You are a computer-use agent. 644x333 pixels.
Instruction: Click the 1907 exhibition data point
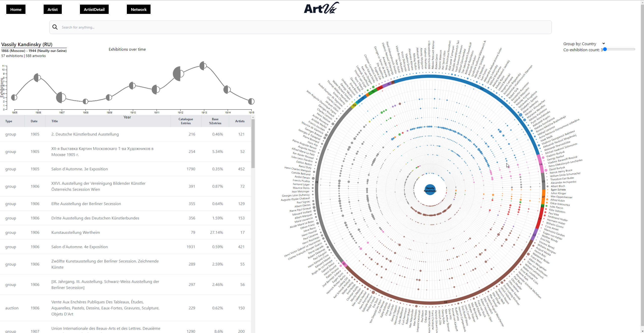tap(61, 97)
